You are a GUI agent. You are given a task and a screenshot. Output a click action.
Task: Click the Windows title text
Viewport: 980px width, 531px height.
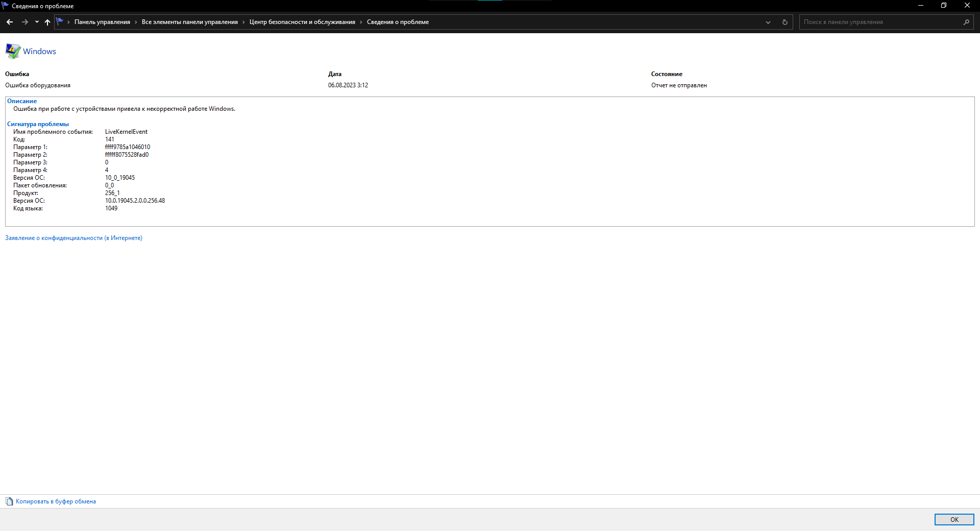(39, 51)
